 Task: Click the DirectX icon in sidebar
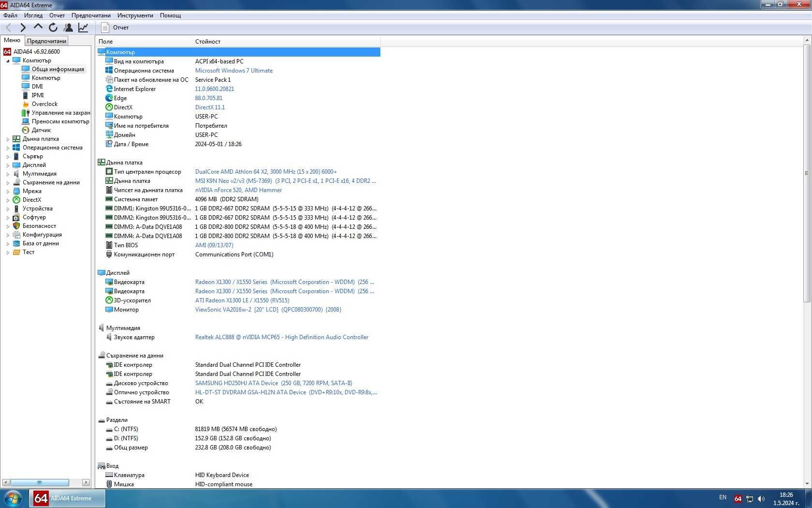pos(16,200)
